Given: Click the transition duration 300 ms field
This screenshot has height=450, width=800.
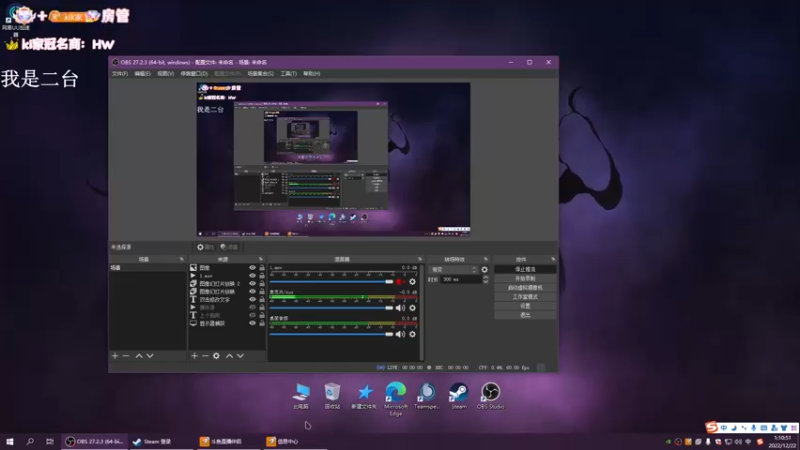Looking at the screenshot, I should (461, 280).
